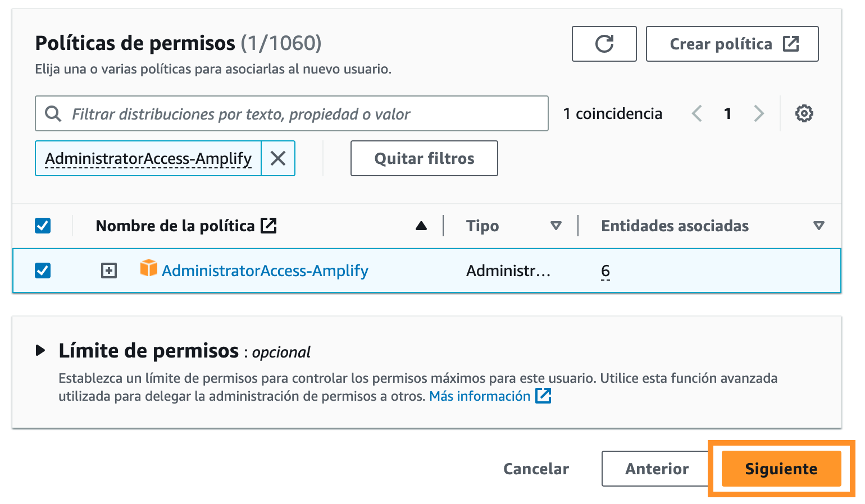Remove the AdministratorAccess-Amplify filter token
Screen dimensions: 865x504
278,158
